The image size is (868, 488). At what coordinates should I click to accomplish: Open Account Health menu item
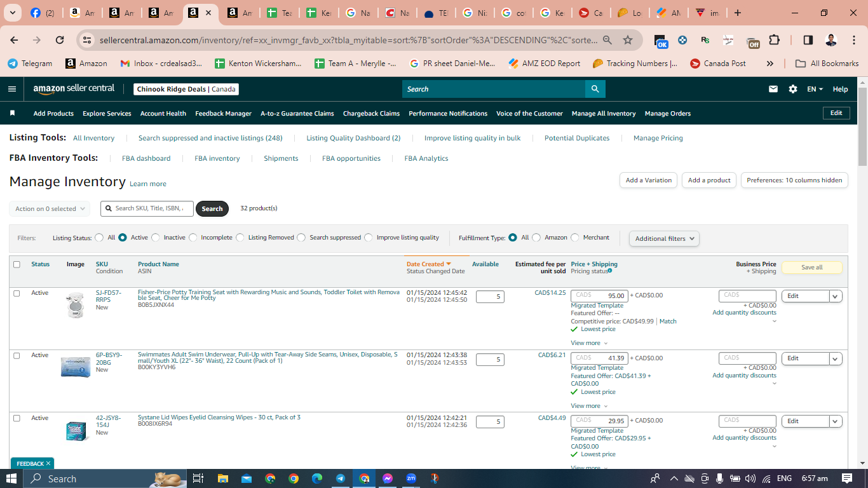[x=163, y=113]
